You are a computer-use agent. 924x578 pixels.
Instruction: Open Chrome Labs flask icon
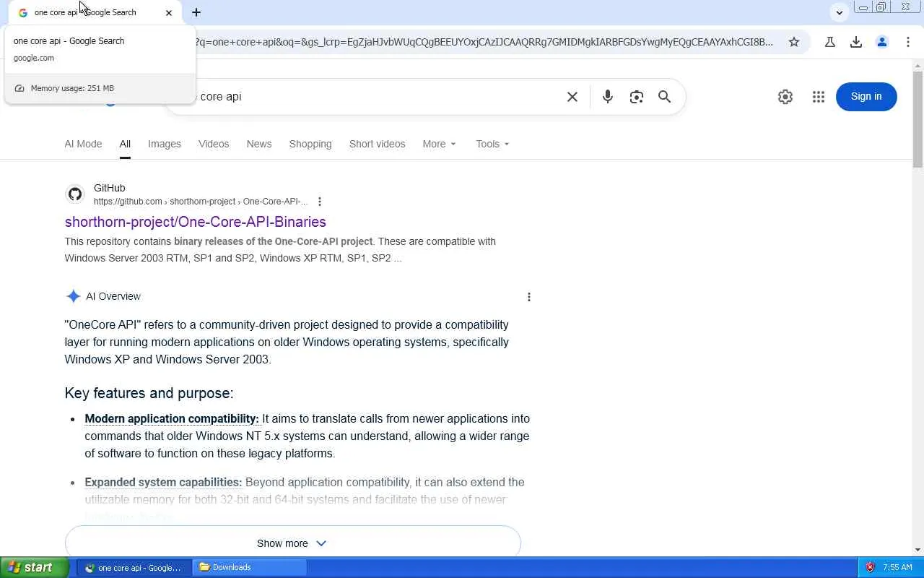830,42
